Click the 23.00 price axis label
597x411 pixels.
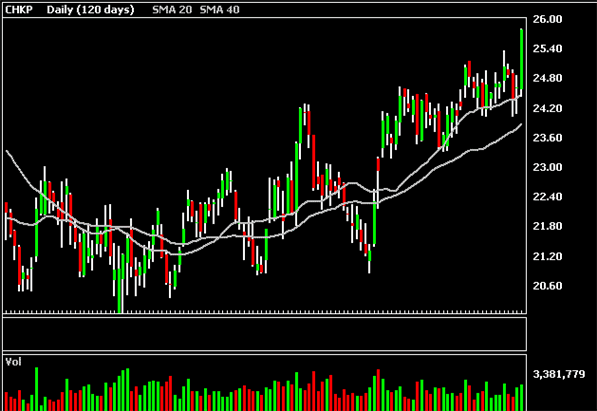(x=547, y=167)
